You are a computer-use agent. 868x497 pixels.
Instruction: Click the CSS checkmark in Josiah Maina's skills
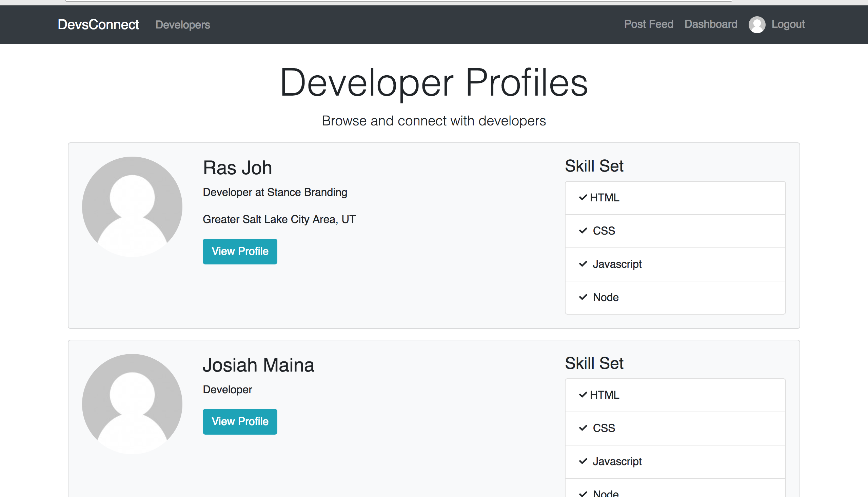click(x=583, y=428)
